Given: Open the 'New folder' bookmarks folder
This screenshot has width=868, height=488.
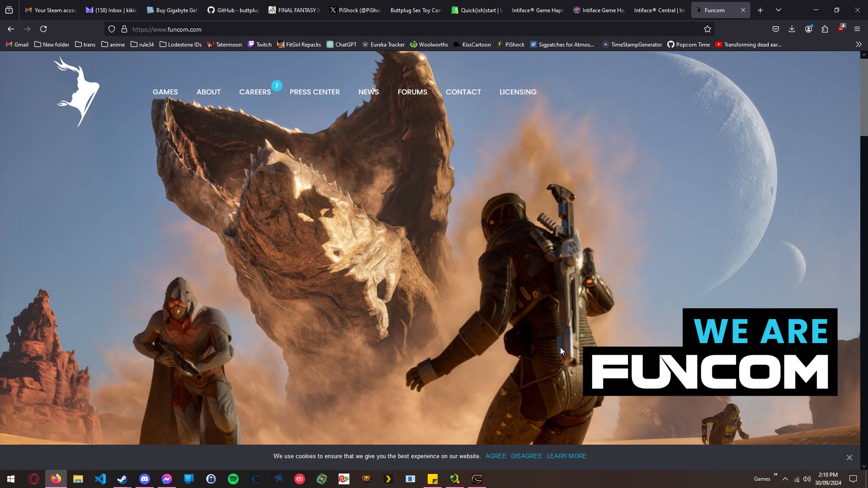Looking at the screenshot, I should point(52,44).
